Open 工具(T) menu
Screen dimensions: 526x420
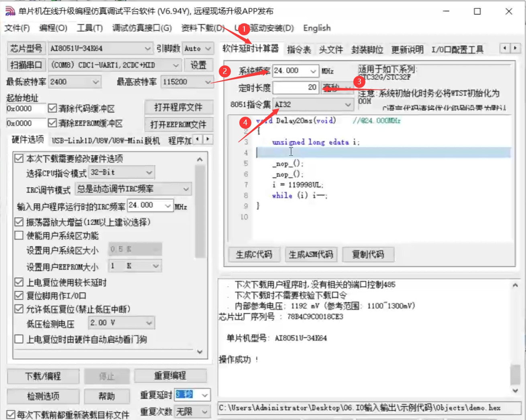[x=90, y=28]
